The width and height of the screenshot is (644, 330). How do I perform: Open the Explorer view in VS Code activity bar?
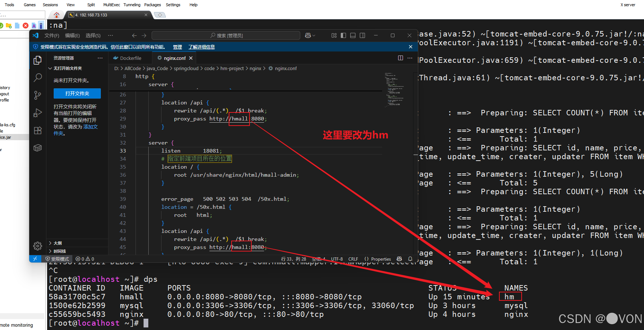pyautogui.click(x=38, y=60)
